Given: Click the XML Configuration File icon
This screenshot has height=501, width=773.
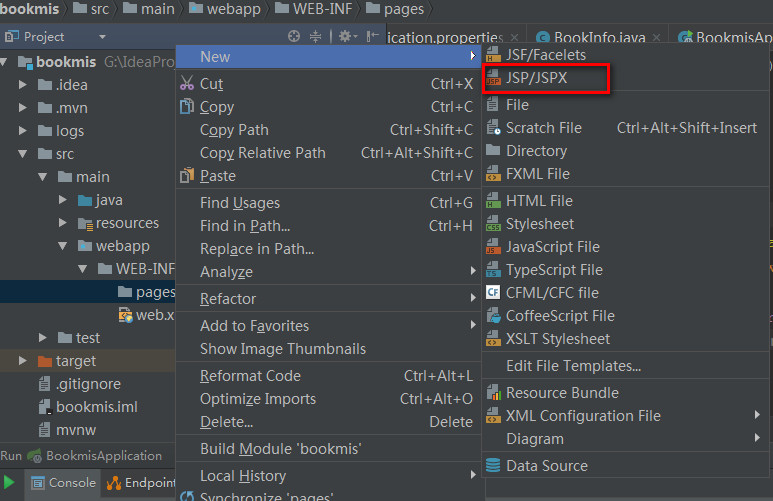Looking at the screenshot, I should pyautogui.click(x=493, y=416).
